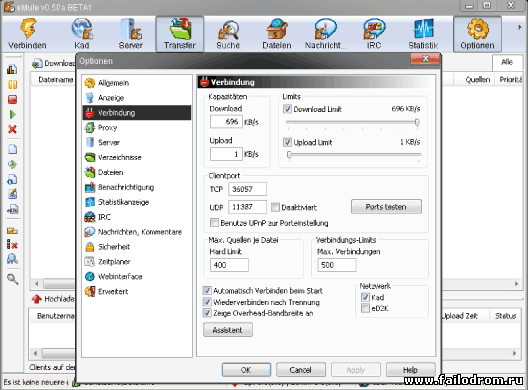Click the green play resume sidebar icon
This screenshot has width=528, height=390.
click(12, 115)
